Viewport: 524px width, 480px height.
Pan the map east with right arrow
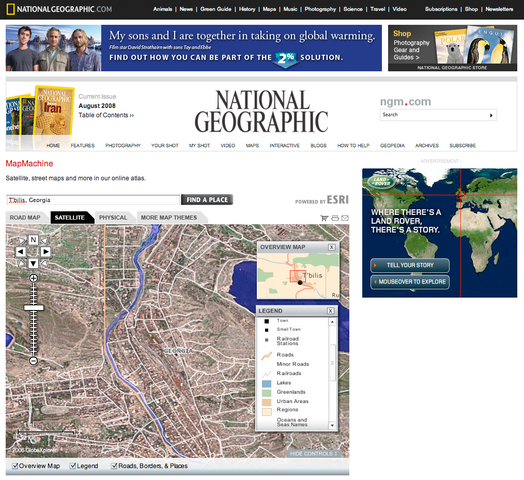pyautogui.click(x=45, y=252)
